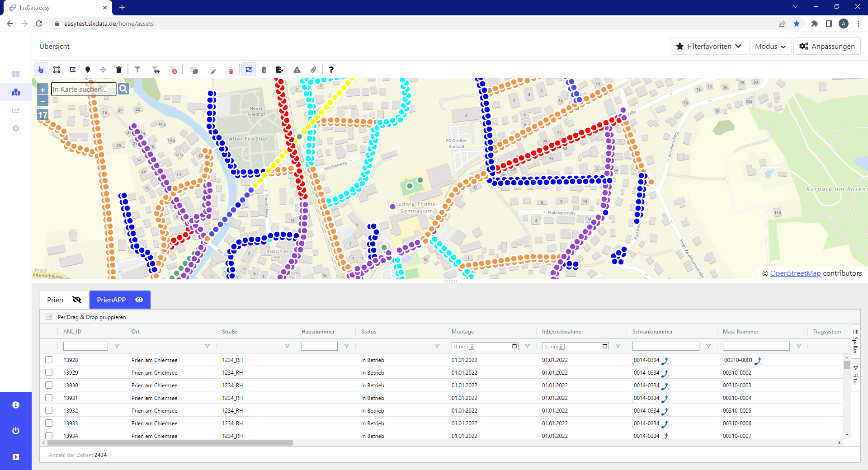
Task: Open the Hausnummer column filter funnel
Action: tap(347, 346)
